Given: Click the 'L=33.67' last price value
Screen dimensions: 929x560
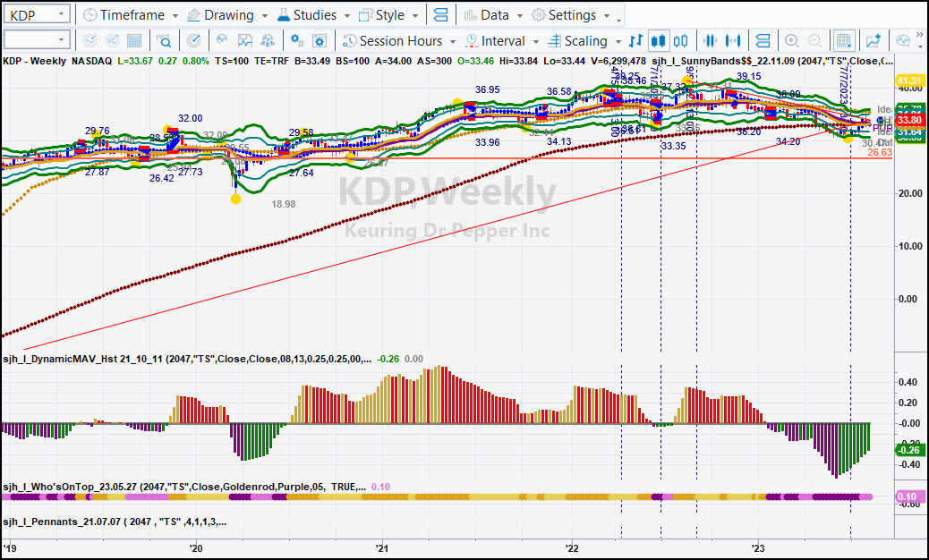Looking at the screenshot, I should click(136, 61).
